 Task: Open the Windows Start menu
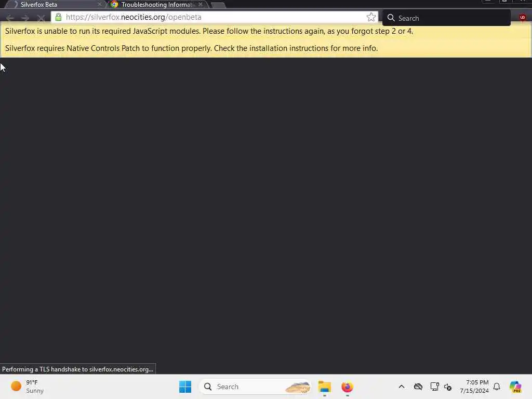[x=185, y=387]
